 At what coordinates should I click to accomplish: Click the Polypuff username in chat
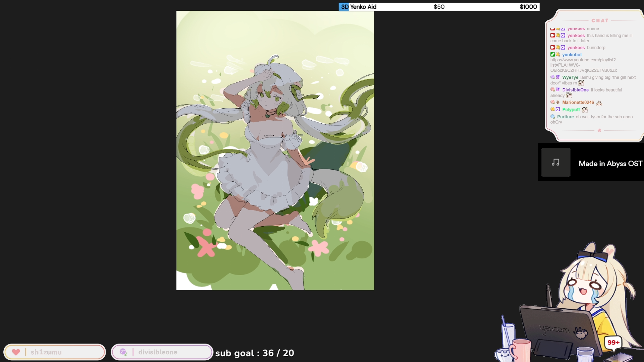pos(571,110)
